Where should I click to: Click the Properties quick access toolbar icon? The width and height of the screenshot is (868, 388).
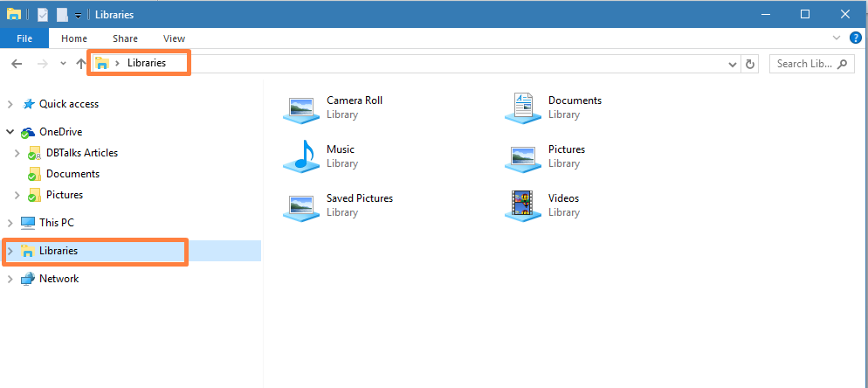tap(43, 15)
